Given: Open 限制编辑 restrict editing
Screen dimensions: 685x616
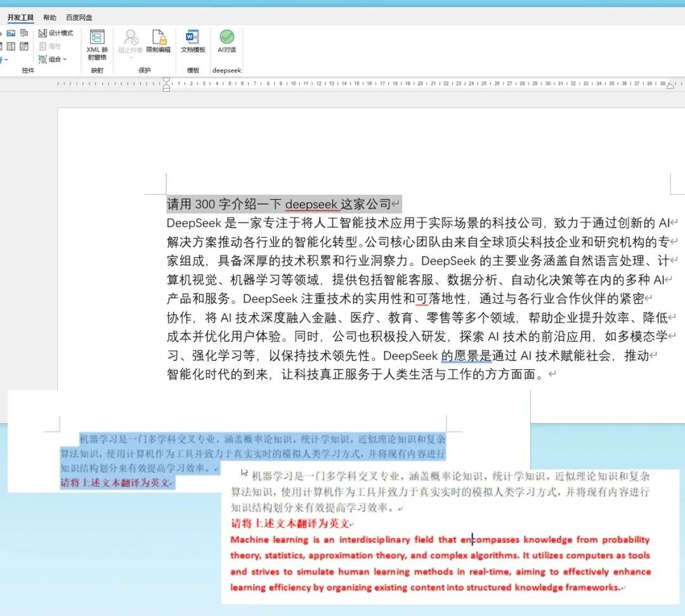Looking at the screenshot, I should tap(158, 41).
